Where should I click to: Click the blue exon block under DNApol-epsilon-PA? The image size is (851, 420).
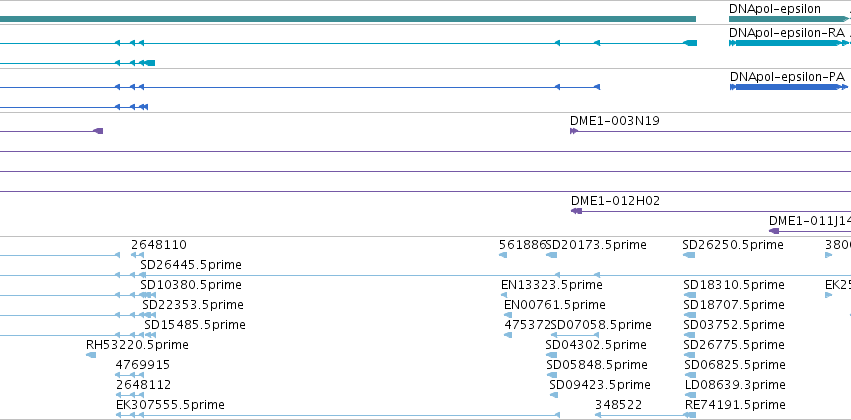pyautogui.click(x=787, y=87)
